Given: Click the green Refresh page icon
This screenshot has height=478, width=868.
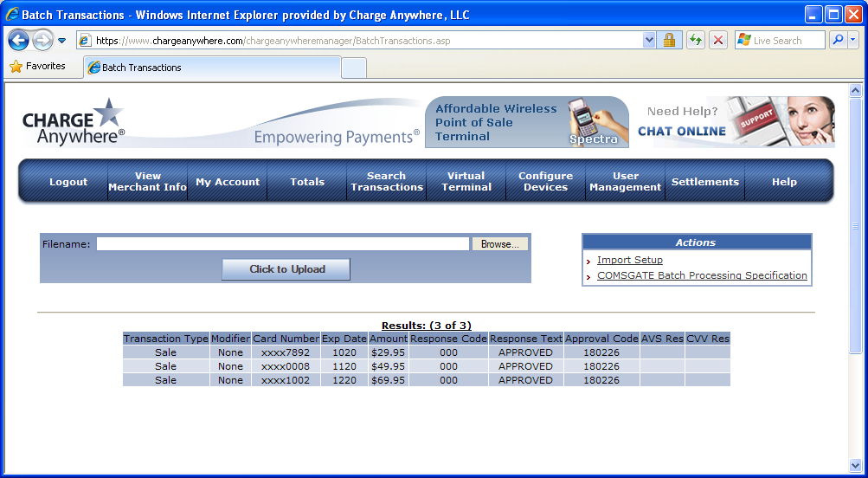Looking at the screenshot, I should (696, 41).
